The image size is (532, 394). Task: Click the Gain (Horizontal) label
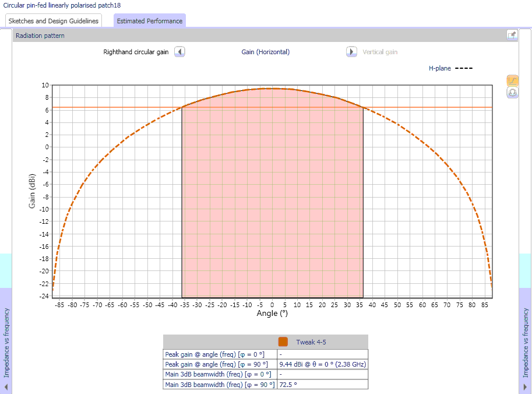(266, 52)
